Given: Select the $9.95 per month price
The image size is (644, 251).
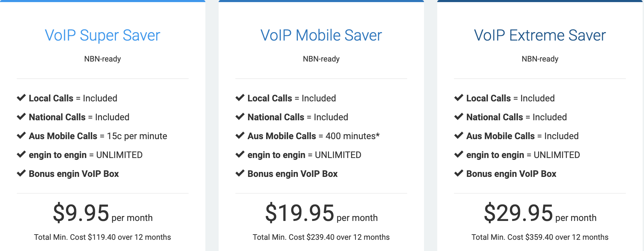Looking at the screenshot, I should pyautogui.click(x=103, y=213).
